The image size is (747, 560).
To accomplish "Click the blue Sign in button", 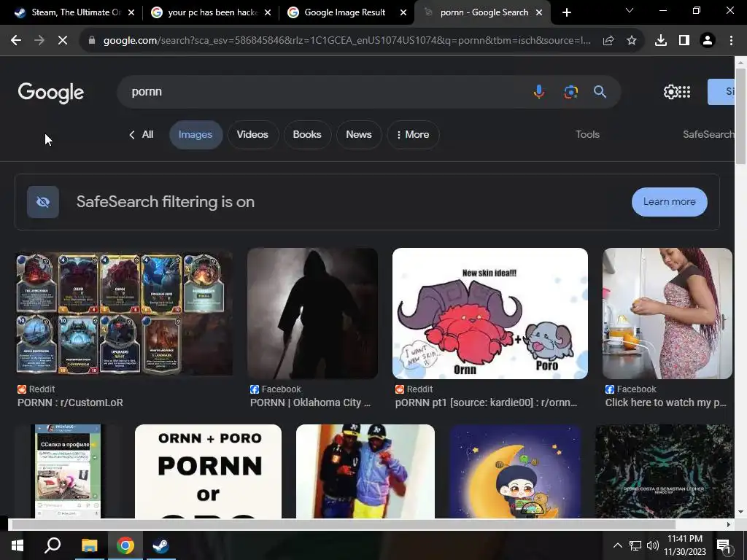I will click(x=721, y=91).
